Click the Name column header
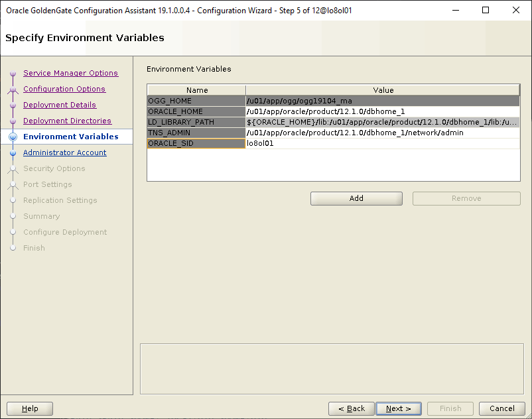The width and height of the screenshot is (532, 419). 197,90
